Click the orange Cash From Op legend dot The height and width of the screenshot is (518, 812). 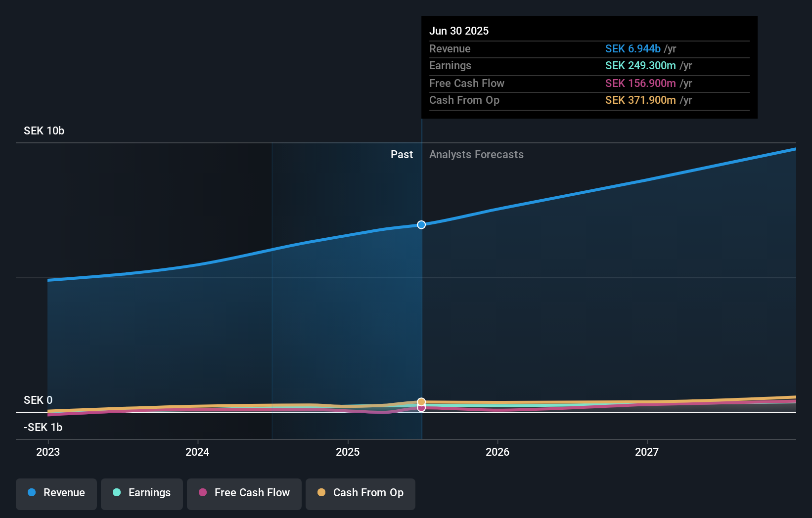click(x=321, y=492)
